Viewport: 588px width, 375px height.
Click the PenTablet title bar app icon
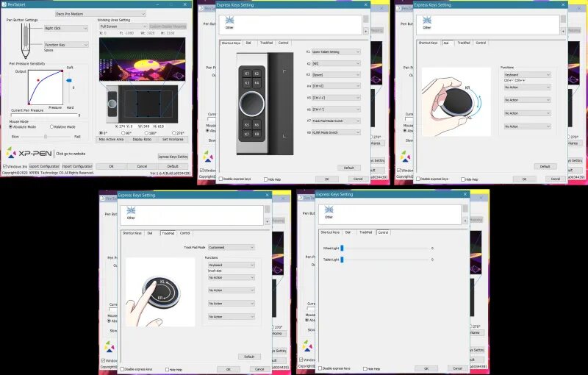4,4
